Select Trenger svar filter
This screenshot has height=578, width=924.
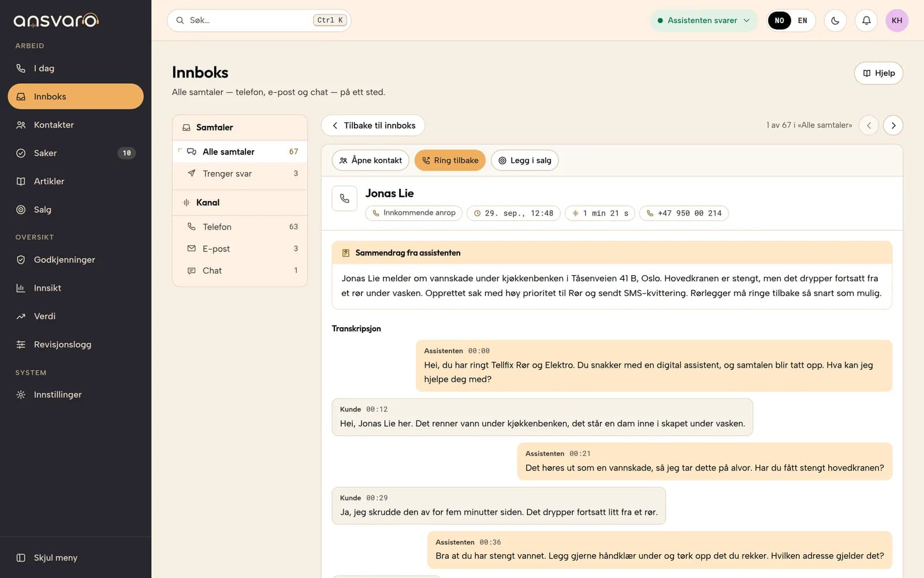tap(240, 173)
